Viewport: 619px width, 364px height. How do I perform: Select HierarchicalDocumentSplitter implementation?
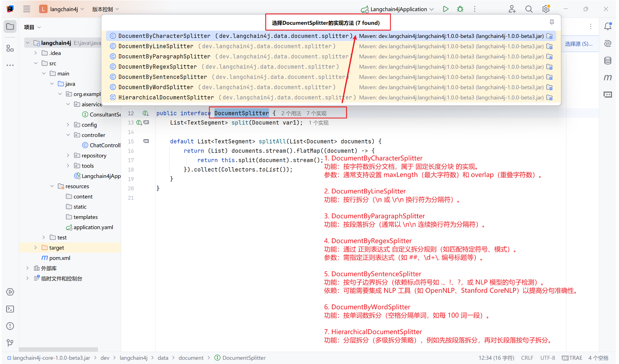pyautogui.click(x=331, y=97)
